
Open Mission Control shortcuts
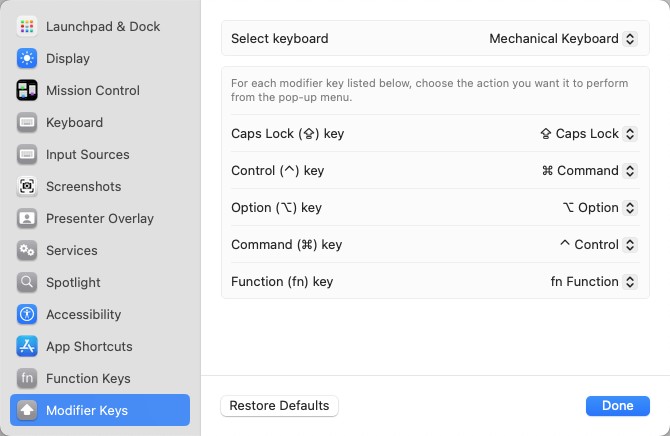point(100,91)
